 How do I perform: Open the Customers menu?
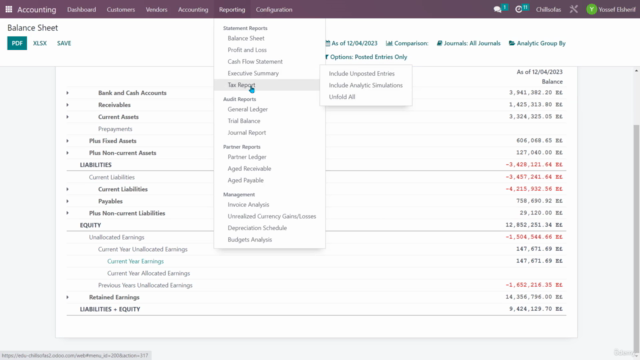tap(121, 9)
